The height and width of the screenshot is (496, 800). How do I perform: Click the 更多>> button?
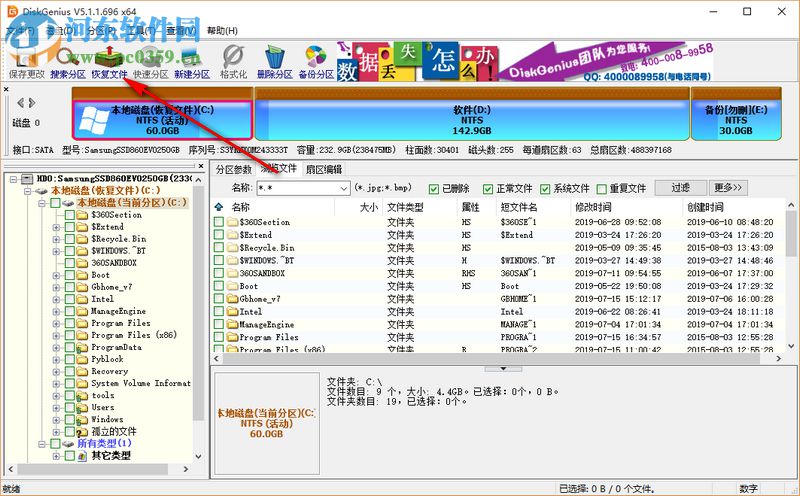pyautogui.click(x=728, y=188)
